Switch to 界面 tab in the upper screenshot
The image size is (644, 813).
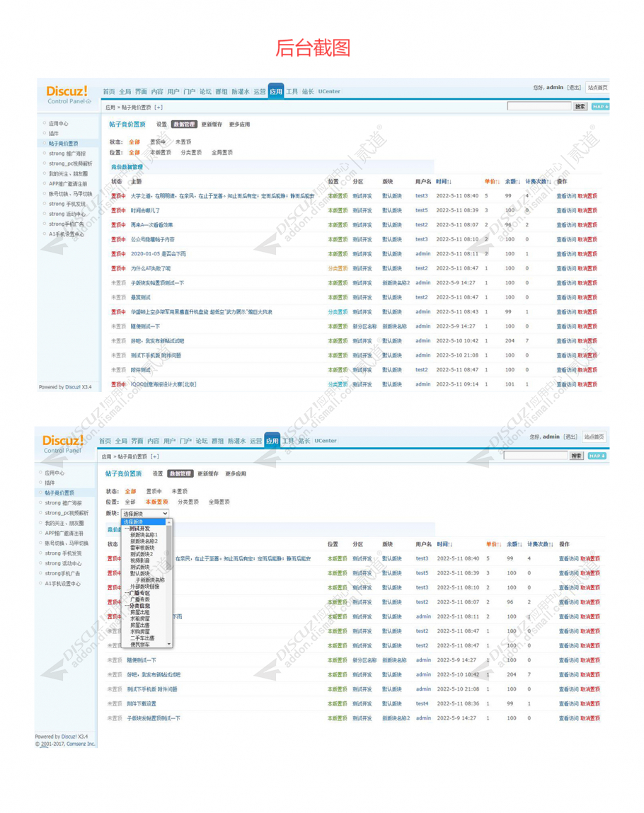[141, 92]
